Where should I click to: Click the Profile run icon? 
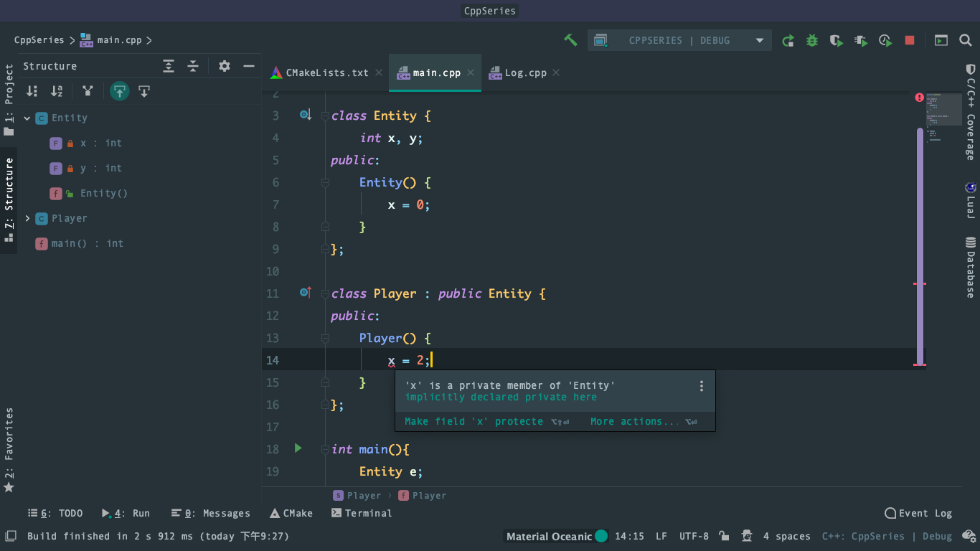861,41
